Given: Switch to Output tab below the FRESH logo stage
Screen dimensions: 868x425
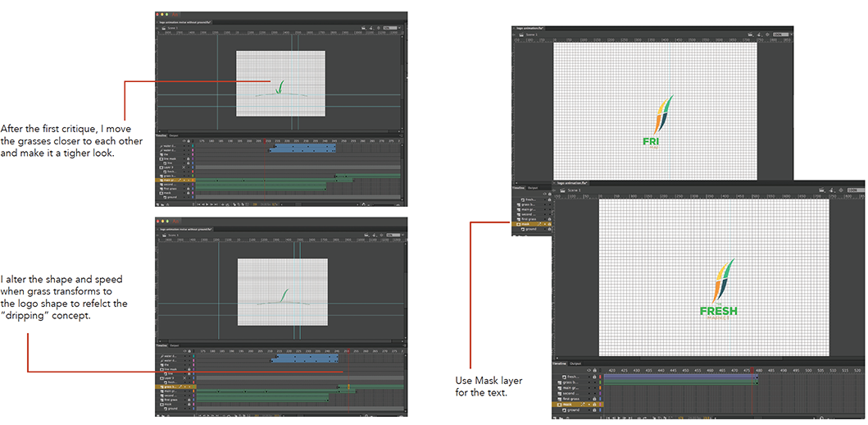Looking at the screenshot, I should [575, 363].
